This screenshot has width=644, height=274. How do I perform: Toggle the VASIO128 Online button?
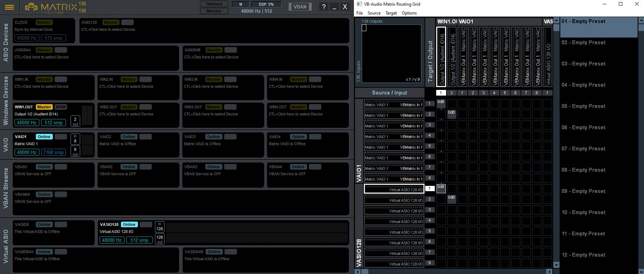129,224
